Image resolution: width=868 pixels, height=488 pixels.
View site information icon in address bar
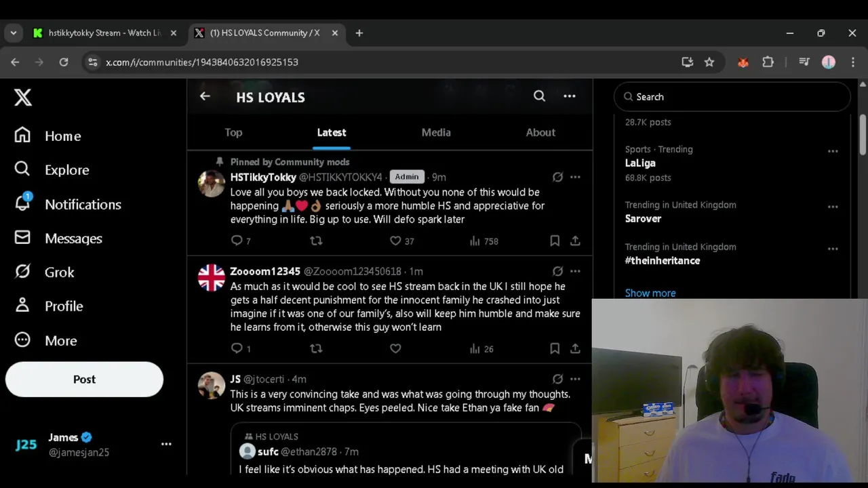[93, 62]
